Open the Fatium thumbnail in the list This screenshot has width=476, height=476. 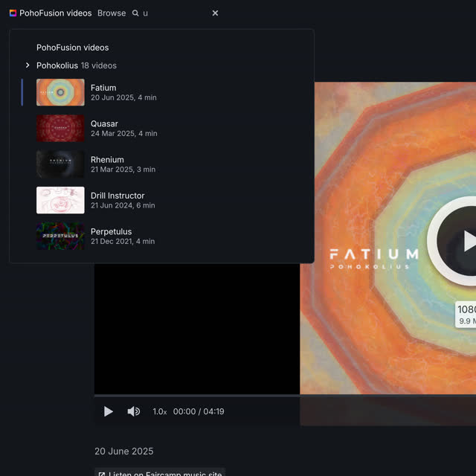pyautogui.click(x=60, y=92)
